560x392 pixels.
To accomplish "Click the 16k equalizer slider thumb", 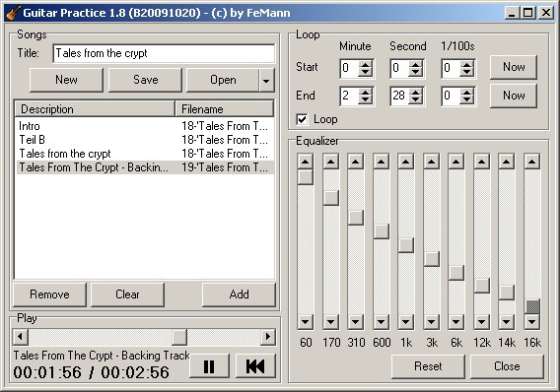I will pyautogui.click(x=532, y=306).
